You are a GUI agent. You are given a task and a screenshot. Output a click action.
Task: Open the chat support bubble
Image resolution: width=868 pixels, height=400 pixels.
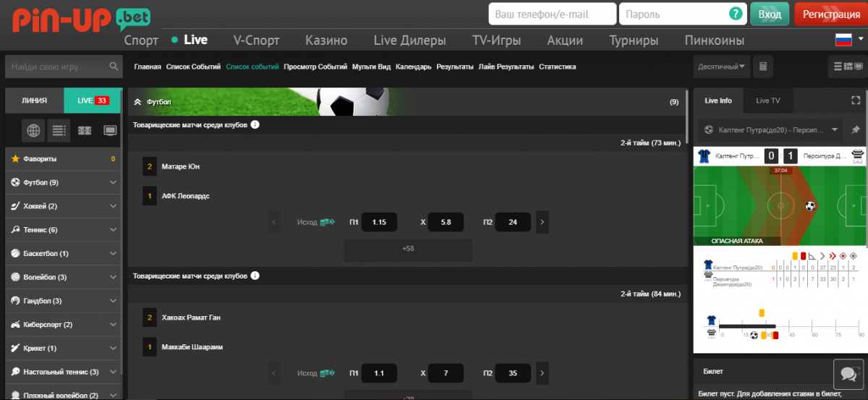tap(848, 373)
